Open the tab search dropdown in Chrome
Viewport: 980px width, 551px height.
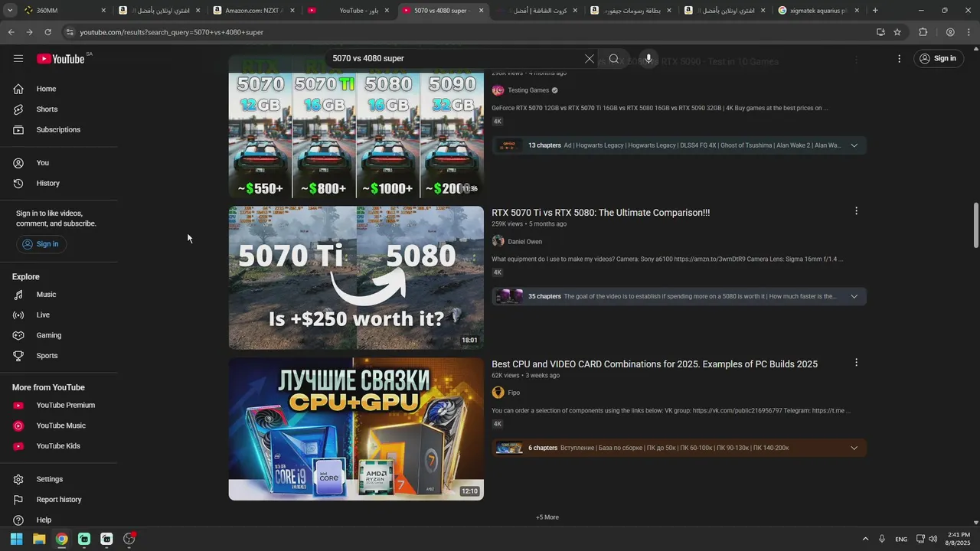(9, 11)
